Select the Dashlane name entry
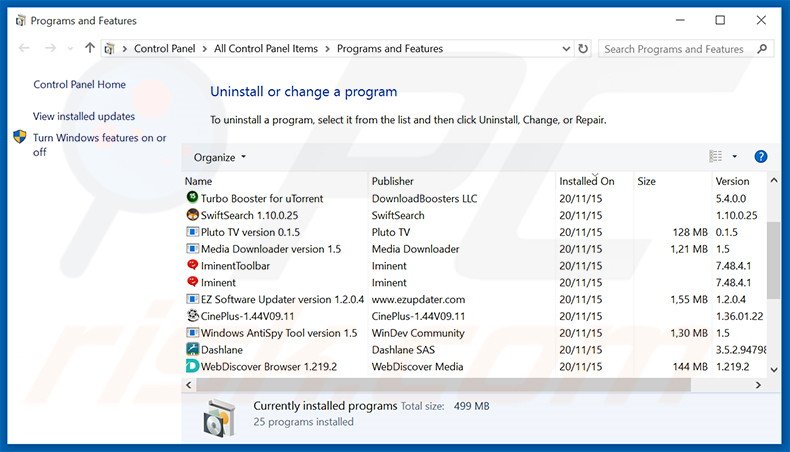Viewport: 790px width, 452px height. [222, 350]
